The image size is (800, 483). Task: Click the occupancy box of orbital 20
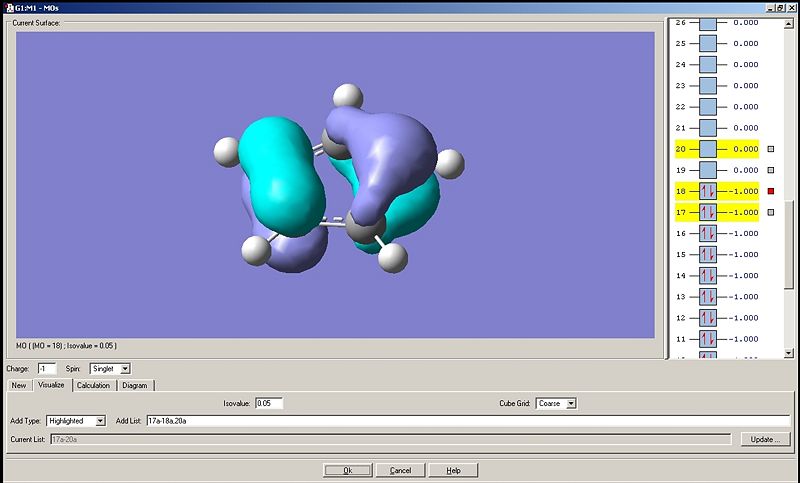[x=707, y=149]
